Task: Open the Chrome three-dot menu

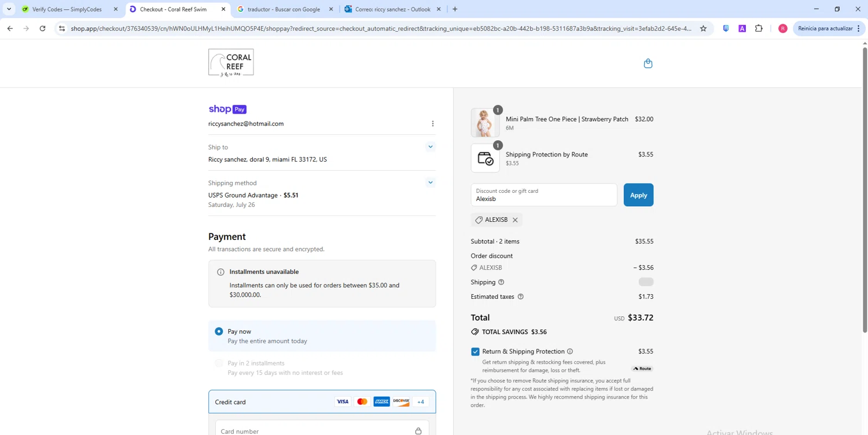Action: coord(858,28)
